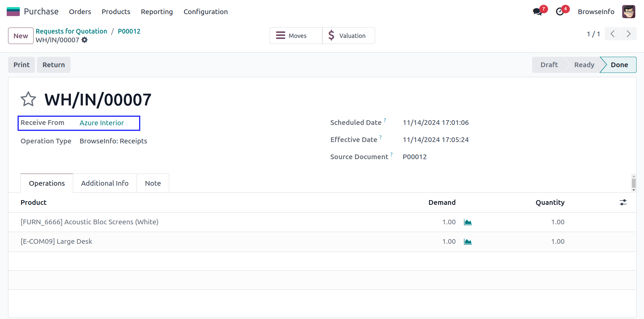
Task: Toggle the favorite star for WH/IN/00007
Action: pos(28,99)
